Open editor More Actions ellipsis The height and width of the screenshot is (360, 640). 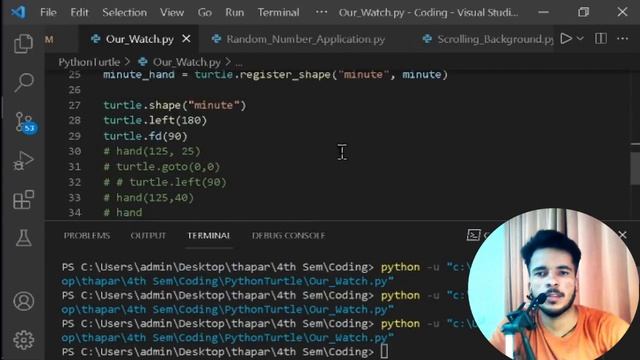coord(622,39)
